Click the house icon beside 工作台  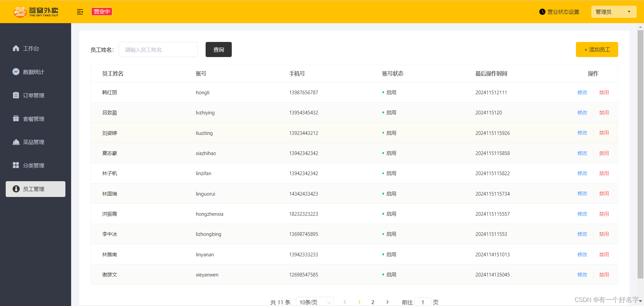pyautogui.click(x=16, y=48)
